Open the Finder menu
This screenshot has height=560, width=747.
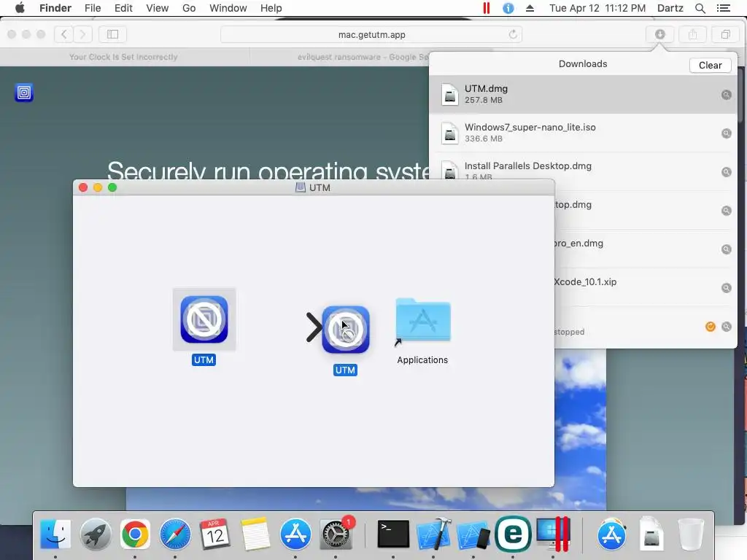click(55, 8)
